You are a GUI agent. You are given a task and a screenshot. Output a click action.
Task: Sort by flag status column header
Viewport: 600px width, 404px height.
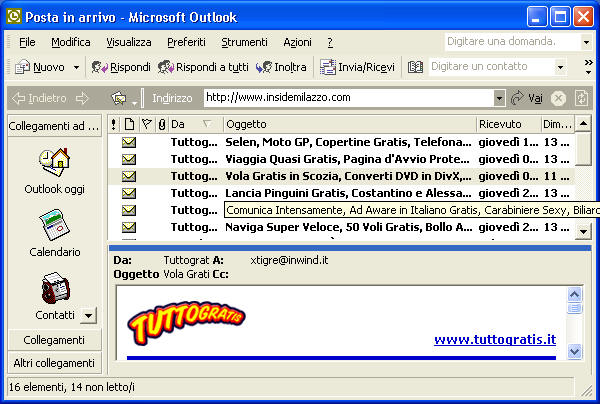coord(147,124)
